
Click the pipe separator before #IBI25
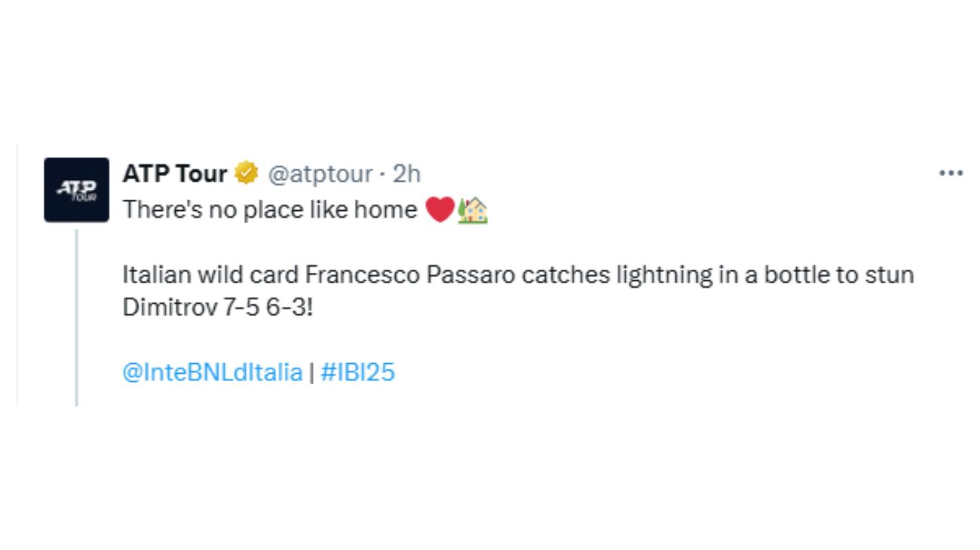click(312, 372)
